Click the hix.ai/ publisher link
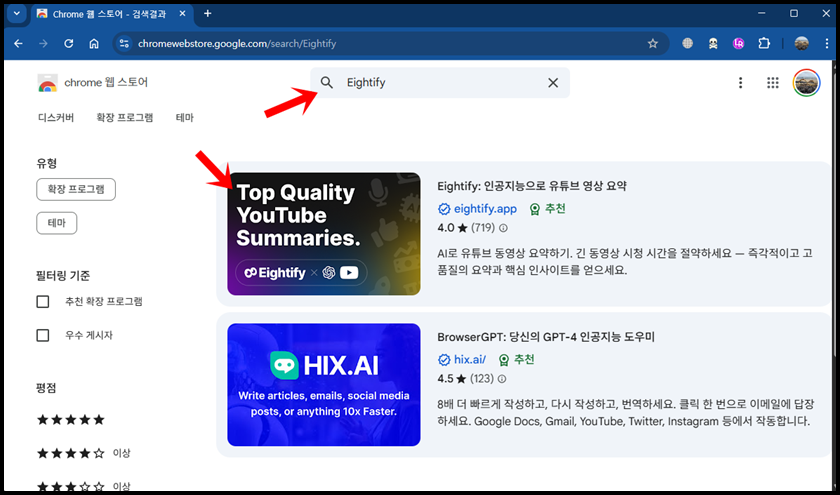This screenshot has width=840, height=495. (470, 360)
